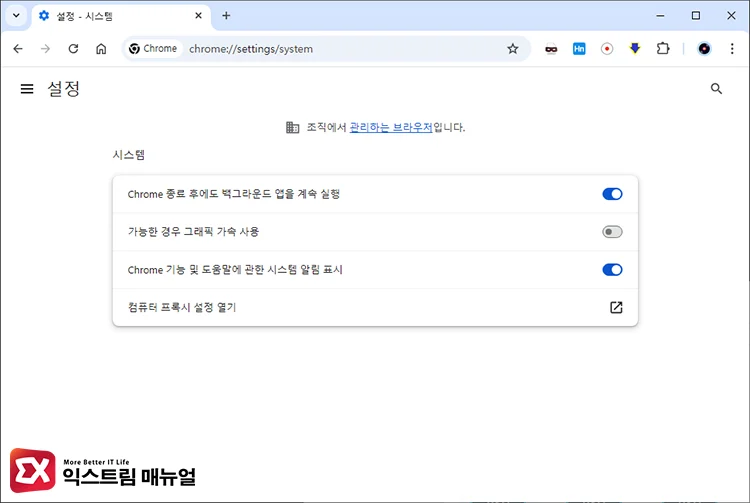Open the profile avatar icon
The image size is (750, 503).
704,49
